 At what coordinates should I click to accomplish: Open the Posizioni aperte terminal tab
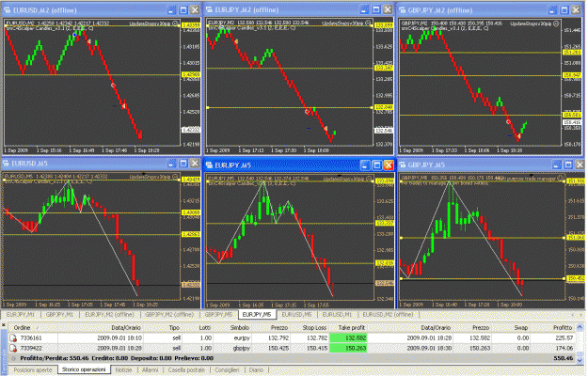pyautogui.click(x=33, y=369)
